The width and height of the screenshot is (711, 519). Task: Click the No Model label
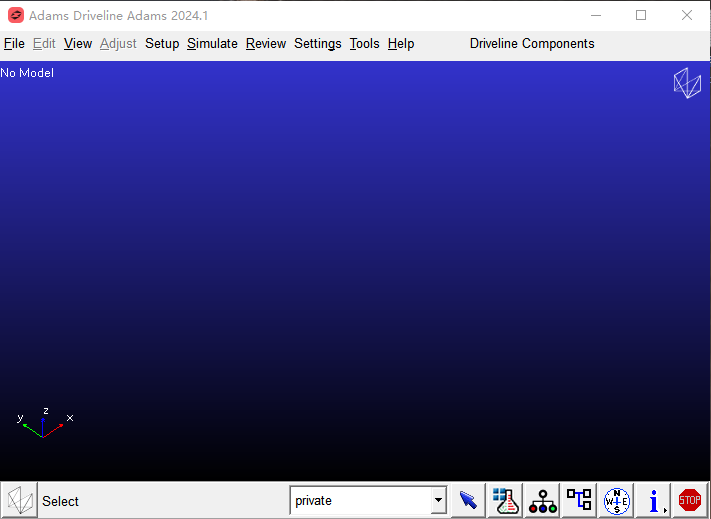click(27, 73)
